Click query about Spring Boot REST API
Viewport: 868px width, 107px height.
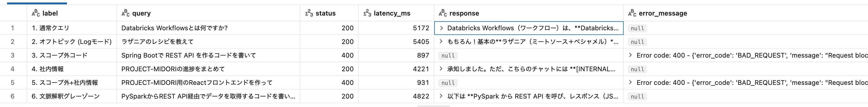(208, 55)
